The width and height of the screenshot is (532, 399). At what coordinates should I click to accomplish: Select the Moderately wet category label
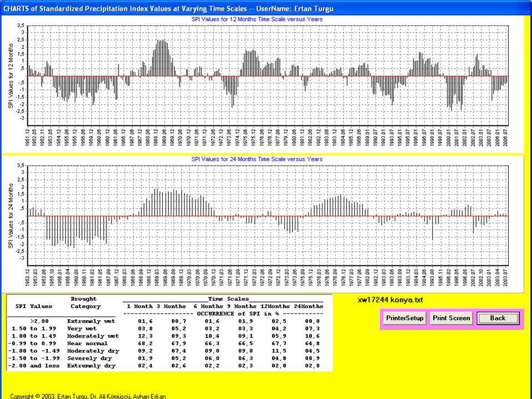pos(93,336)
